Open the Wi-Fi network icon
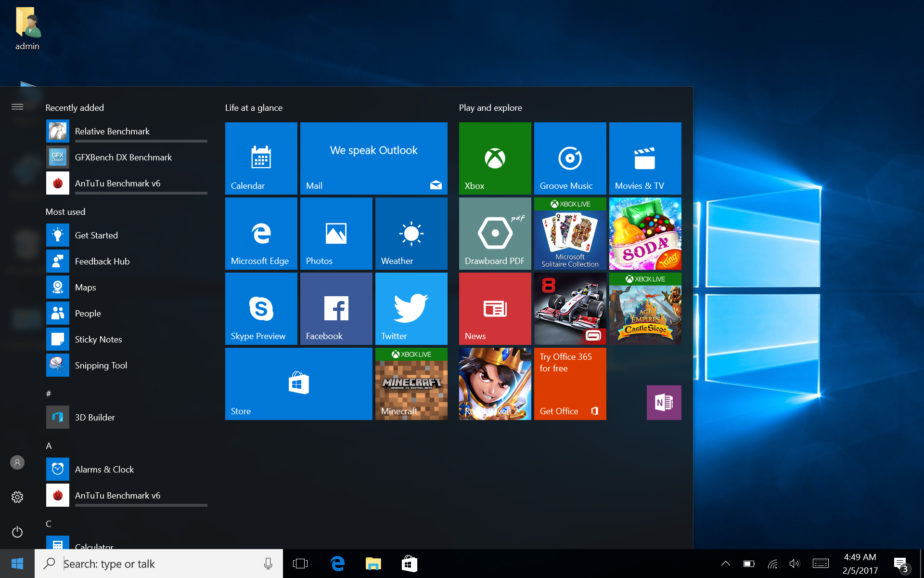This screenshot has height=578, width=924. [772, 564]
